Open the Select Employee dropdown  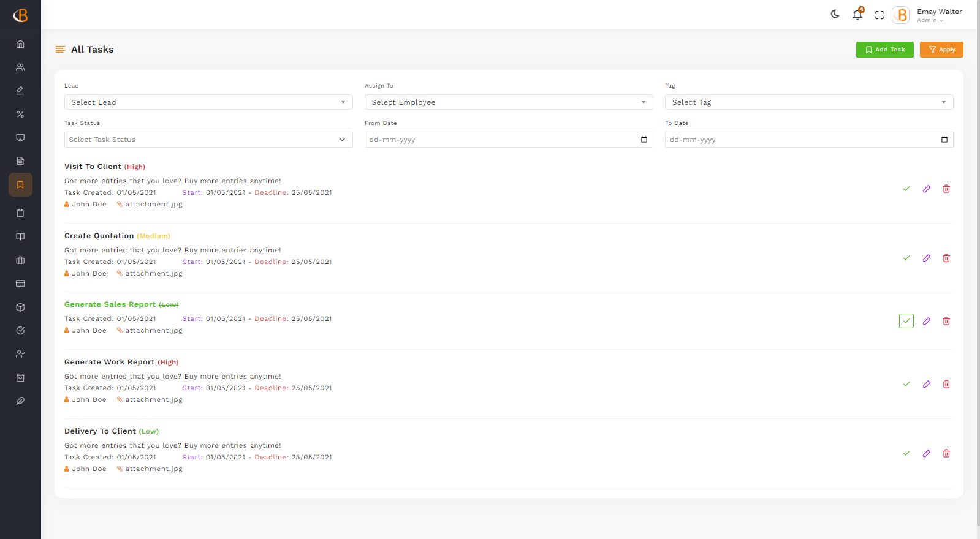click(509, 102)
